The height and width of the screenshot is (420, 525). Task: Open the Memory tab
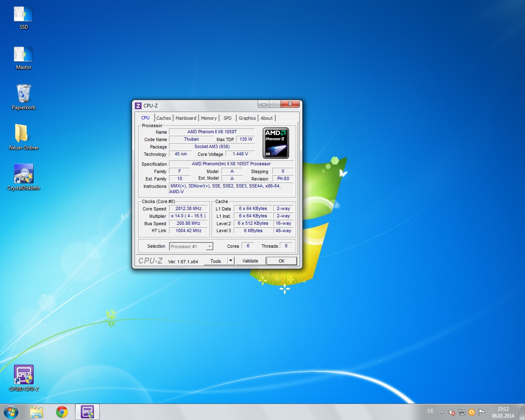click(x=209, y=118)
